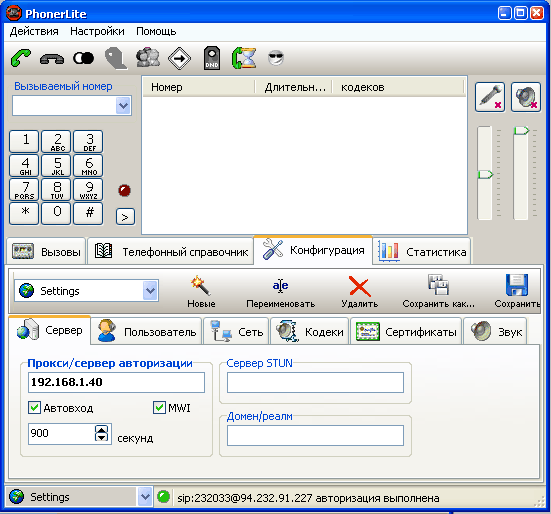This screenshot has width=551, height=514.
Task: Click the handset with hourglass icon
Action: (x=244, y=58)
